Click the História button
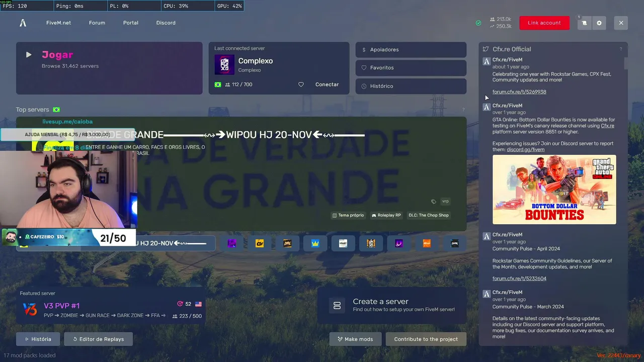Screen dimensions: 644x362 (x=38, y=339)
